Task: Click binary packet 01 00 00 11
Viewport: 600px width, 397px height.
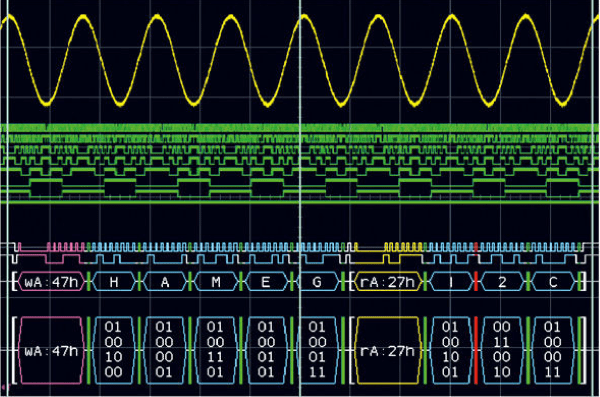Action: (553, 350)
